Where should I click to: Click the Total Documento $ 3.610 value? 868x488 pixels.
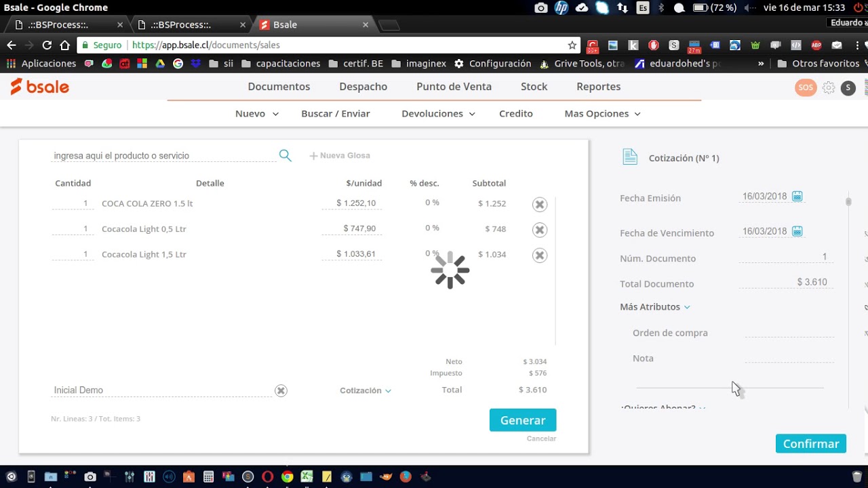pyautogui.click(x=786, y=282)
